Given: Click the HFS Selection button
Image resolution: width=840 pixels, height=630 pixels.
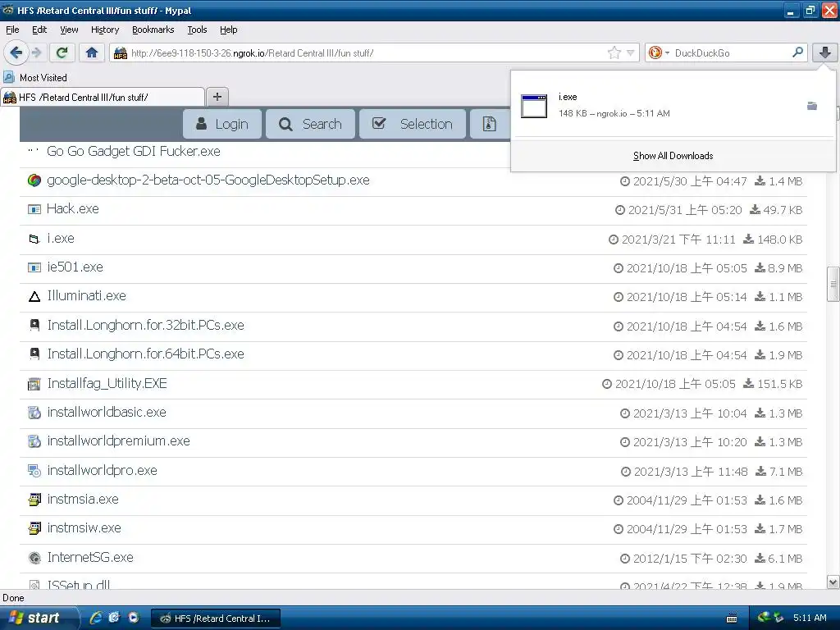Looking at the screenshot, I should pyautogui.click(x=412, y=124).
